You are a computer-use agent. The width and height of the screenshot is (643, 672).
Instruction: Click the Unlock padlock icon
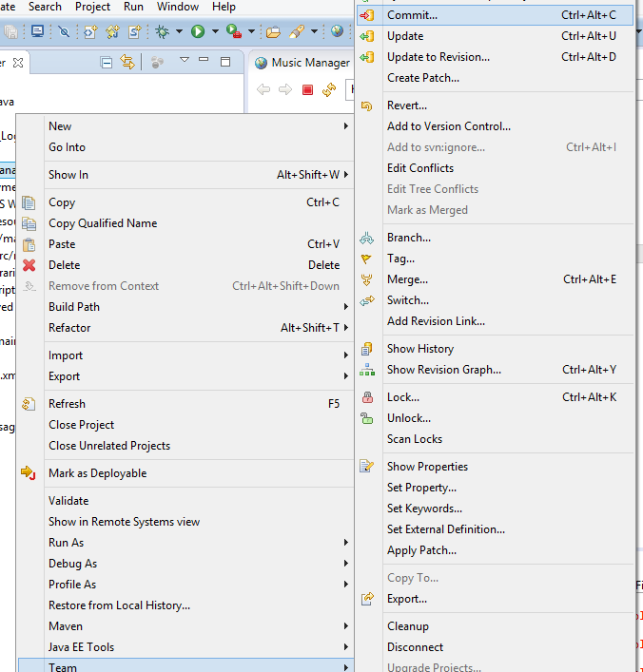(x=367, y=418)
